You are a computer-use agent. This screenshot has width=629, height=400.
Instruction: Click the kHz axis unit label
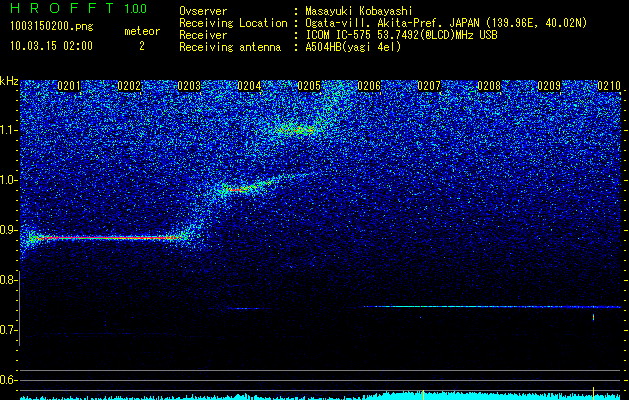point(9,81)
